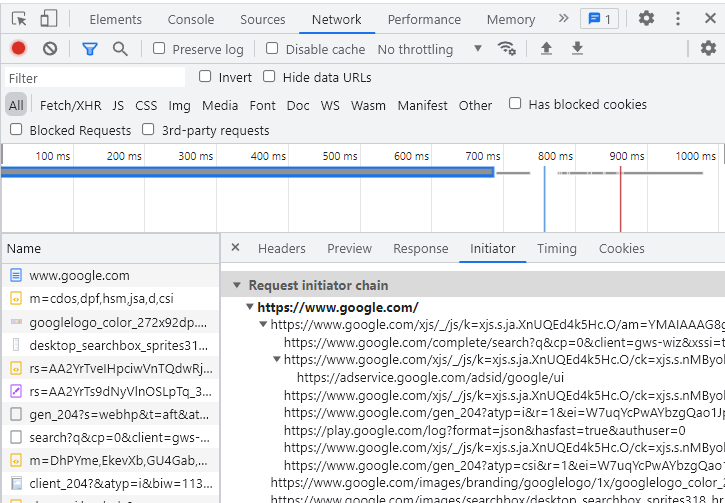The width and height of the screenshot is (725, 503).
Task: Close the DevTools panel
Action: pyautogui.click(x=710, y=18)
